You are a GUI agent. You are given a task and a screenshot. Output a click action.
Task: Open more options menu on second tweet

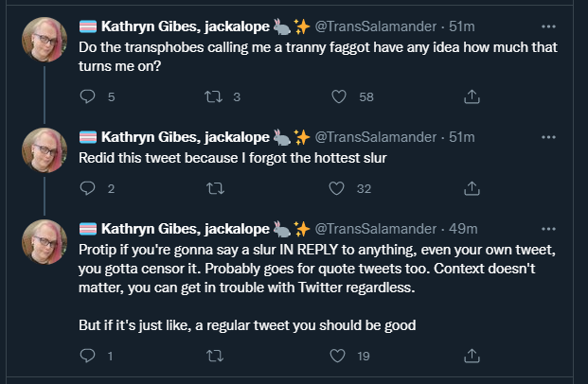548,137
